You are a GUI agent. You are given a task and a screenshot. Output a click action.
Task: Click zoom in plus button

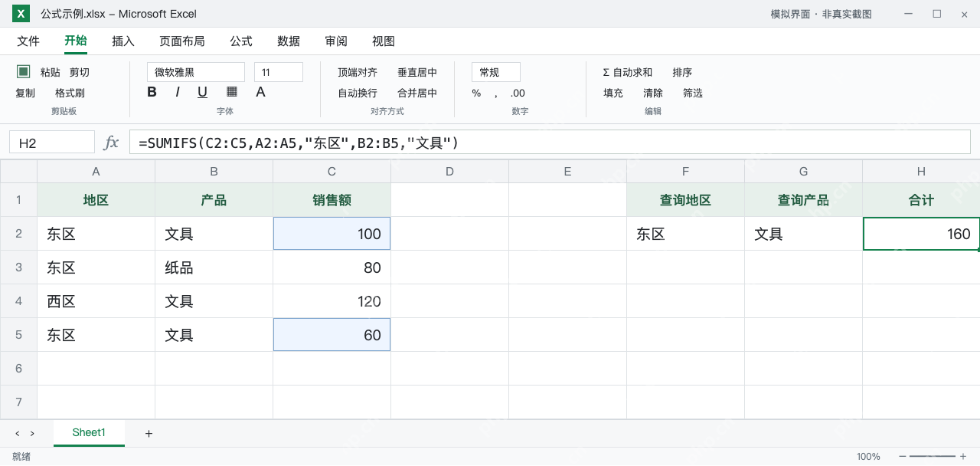click(x=963, y=457)
